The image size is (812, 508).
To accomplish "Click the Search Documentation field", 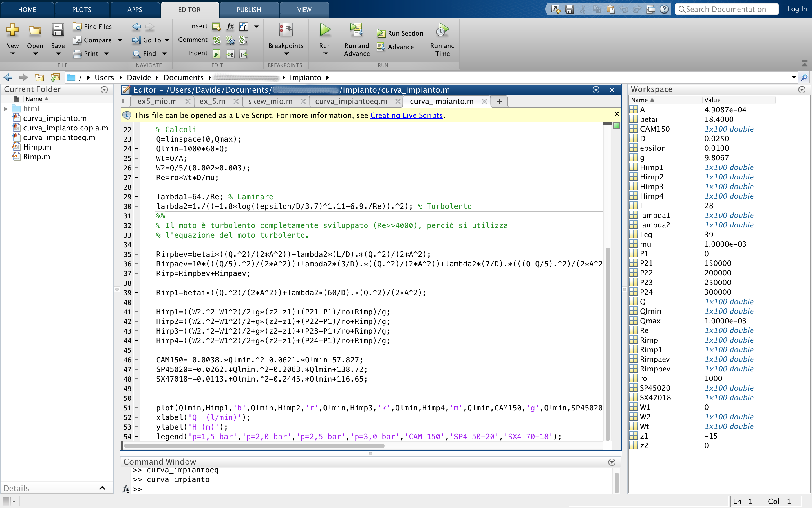I will pyautogui.click(x=727, y=9).
